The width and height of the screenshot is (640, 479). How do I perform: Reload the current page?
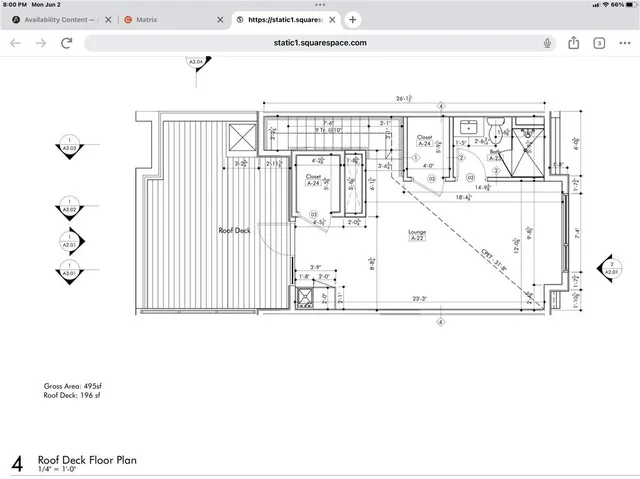pyautogui.click(x=66, y=43)
